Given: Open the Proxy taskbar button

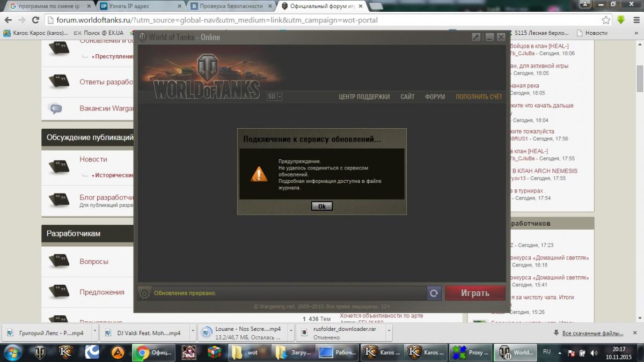Looking at the screenshot, I should click(471, 352).
